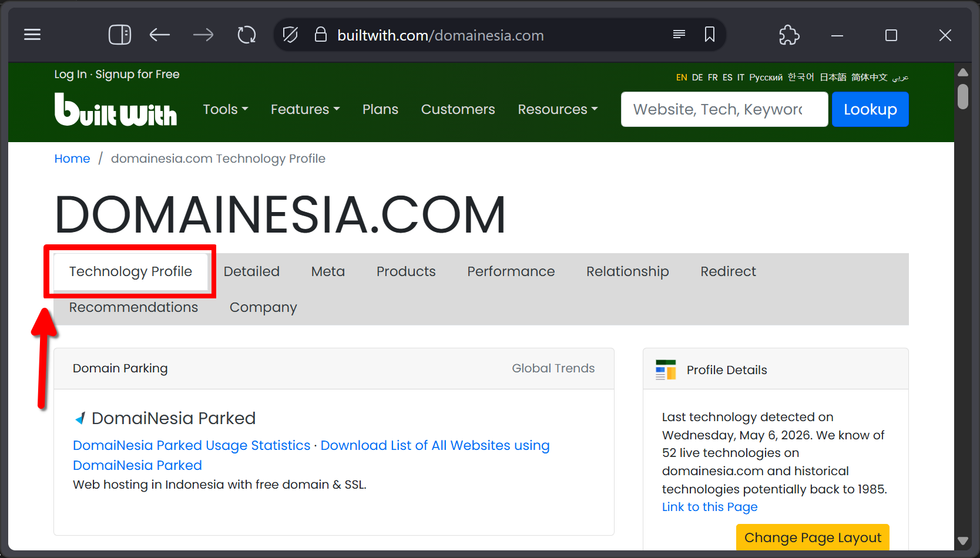Click the DomaiNesia Parked technology icon
The image size is (980, 558).
point(80,419)
